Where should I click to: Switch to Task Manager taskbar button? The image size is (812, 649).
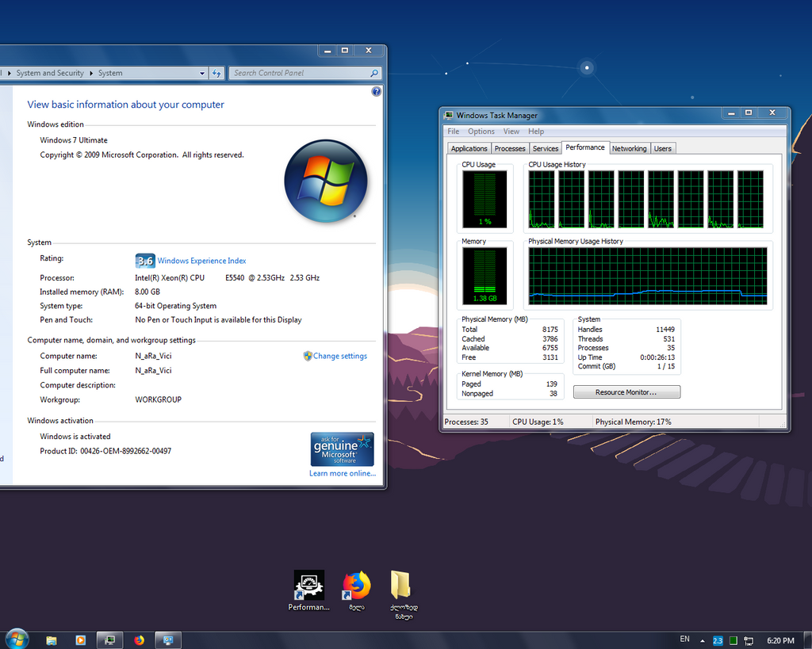click(x=109, y=640)
